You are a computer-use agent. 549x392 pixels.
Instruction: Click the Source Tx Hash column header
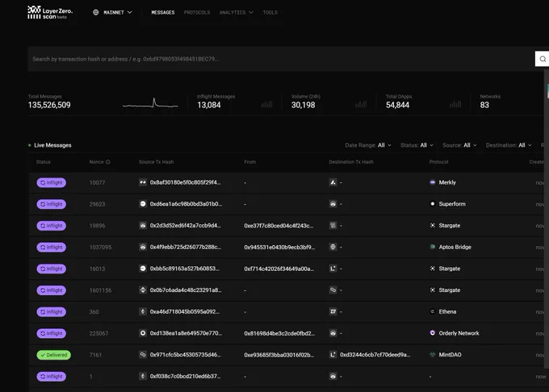click(x=156, y=162)
